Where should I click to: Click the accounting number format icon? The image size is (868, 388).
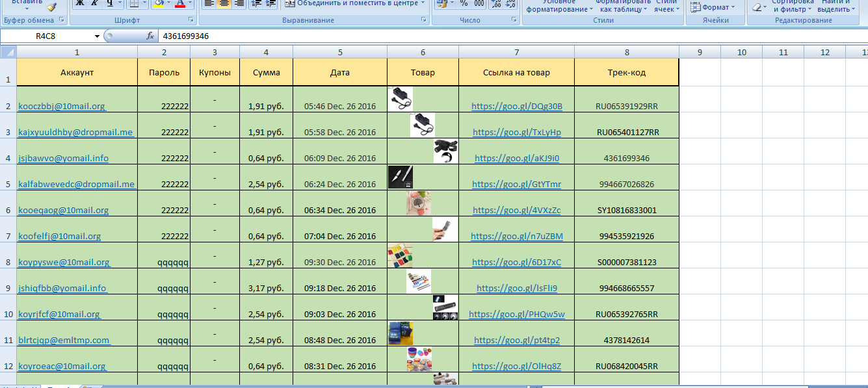[442, 4]
